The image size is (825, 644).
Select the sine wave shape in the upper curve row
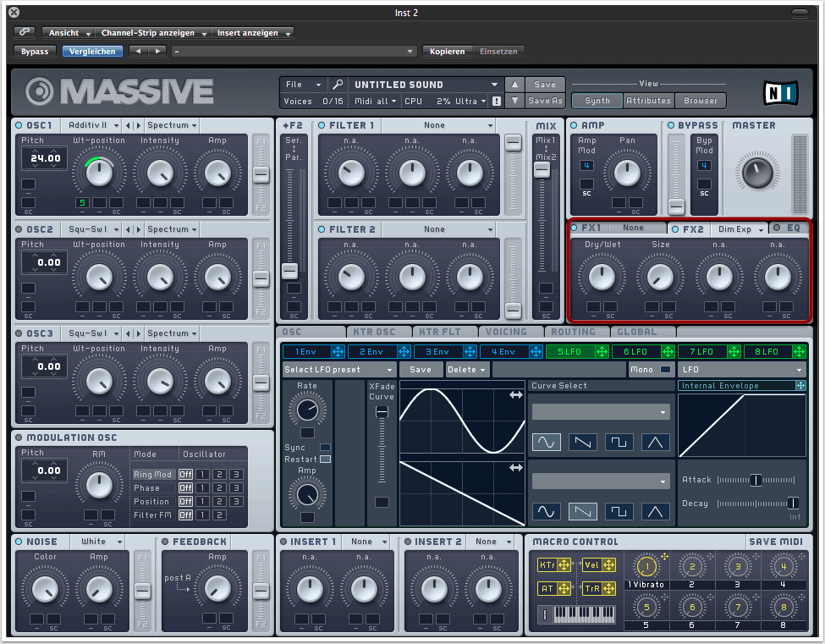pos(546,441)
